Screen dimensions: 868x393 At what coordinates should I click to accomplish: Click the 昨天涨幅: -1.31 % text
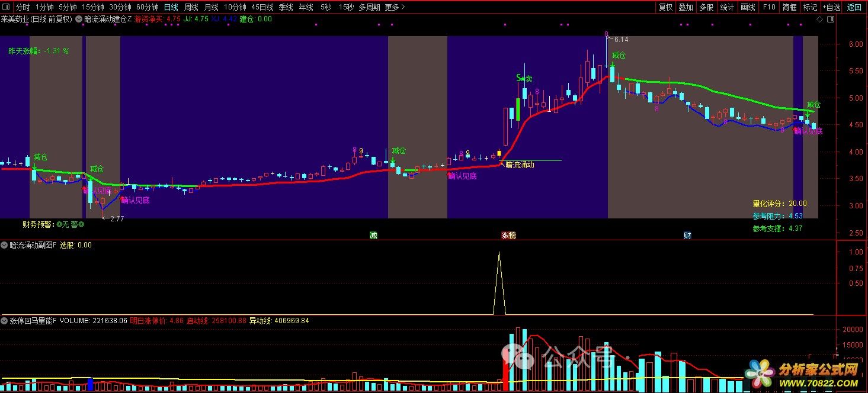pyautogui.click(x=39, y=51)
